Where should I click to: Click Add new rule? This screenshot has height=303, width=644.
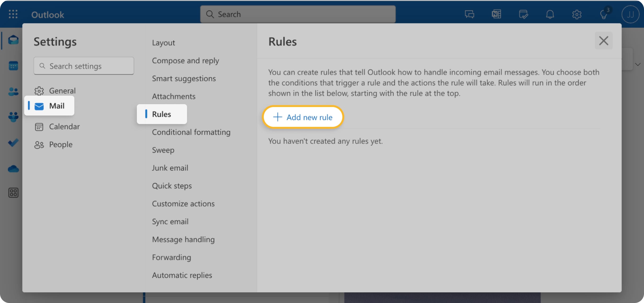tap(303, 117)
